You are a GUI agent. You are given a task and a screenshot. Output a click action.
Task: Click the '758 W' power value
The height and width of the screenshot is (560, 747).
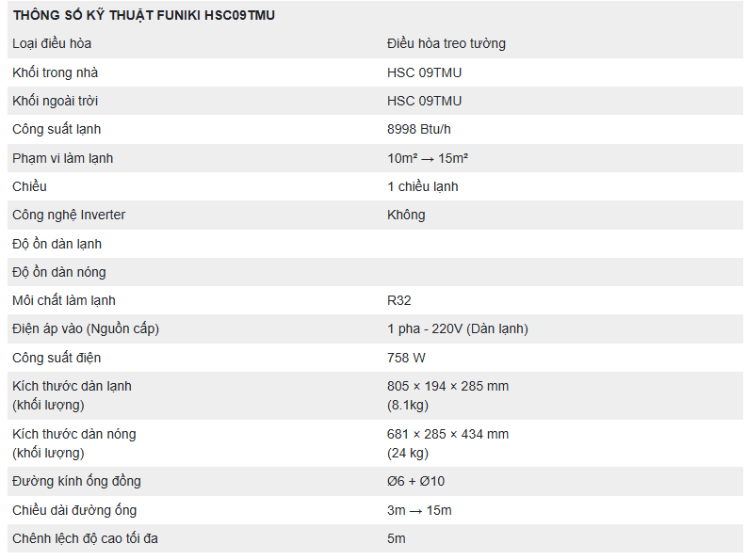[406, 358]
